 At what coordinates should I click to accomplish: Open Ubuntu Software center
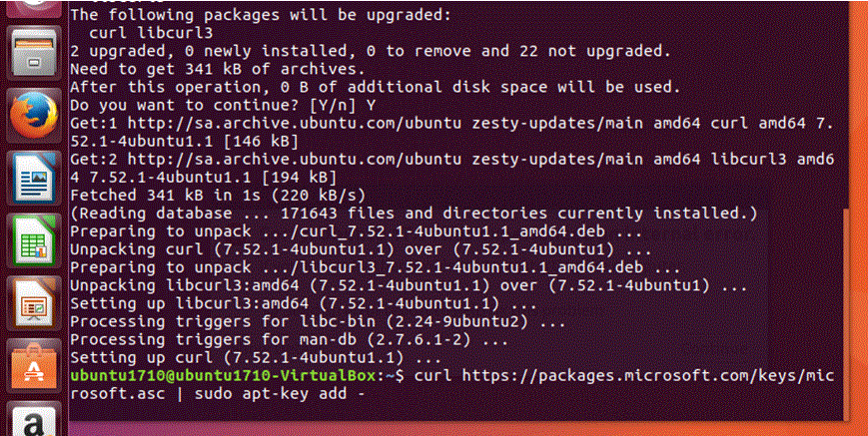31,367
